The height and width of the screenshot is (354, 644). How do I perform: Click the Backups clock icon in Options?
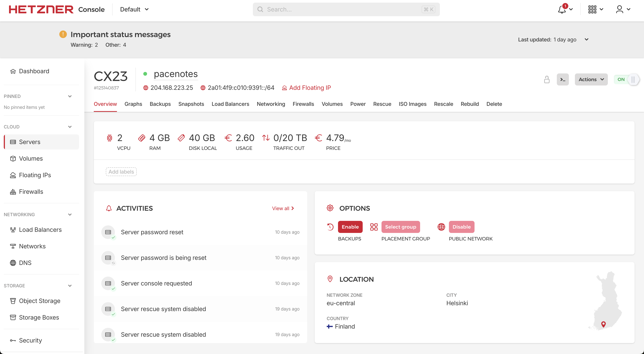click(x=330, y=227)
